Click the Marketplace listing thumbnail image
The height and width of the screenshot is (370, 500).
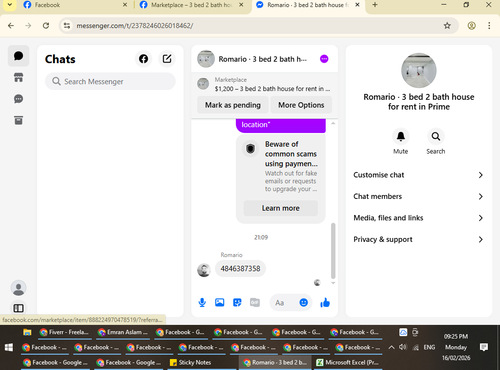click(x=203, y=84)
